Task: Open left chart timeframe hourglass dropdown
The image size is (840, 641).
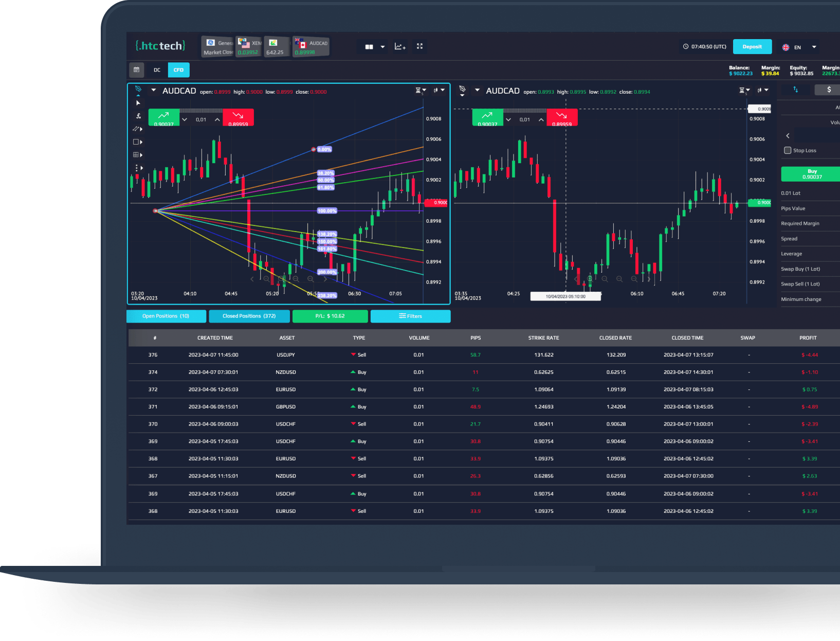Action: 421,91
